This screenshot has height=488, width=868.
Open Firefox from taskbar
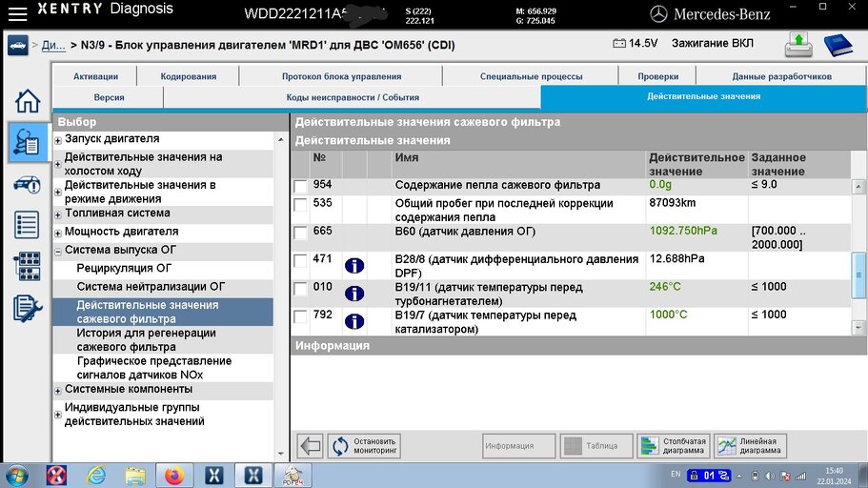pos(174,476)
